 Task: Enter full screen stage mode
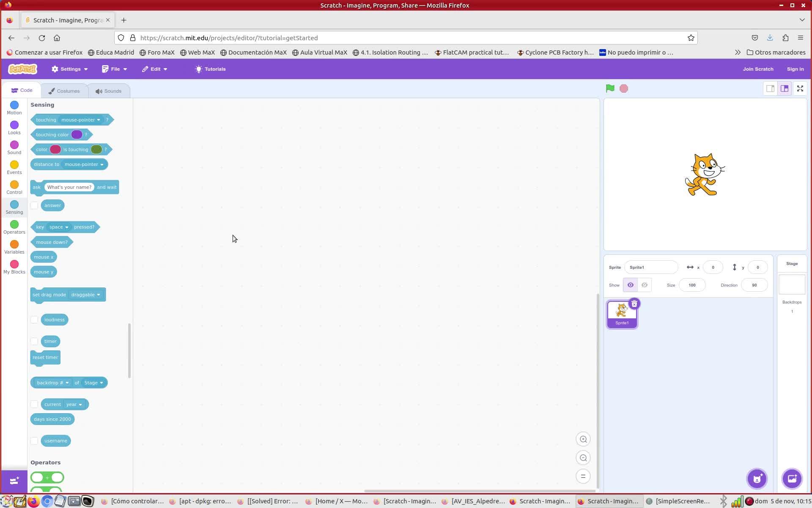click(800, 88)
